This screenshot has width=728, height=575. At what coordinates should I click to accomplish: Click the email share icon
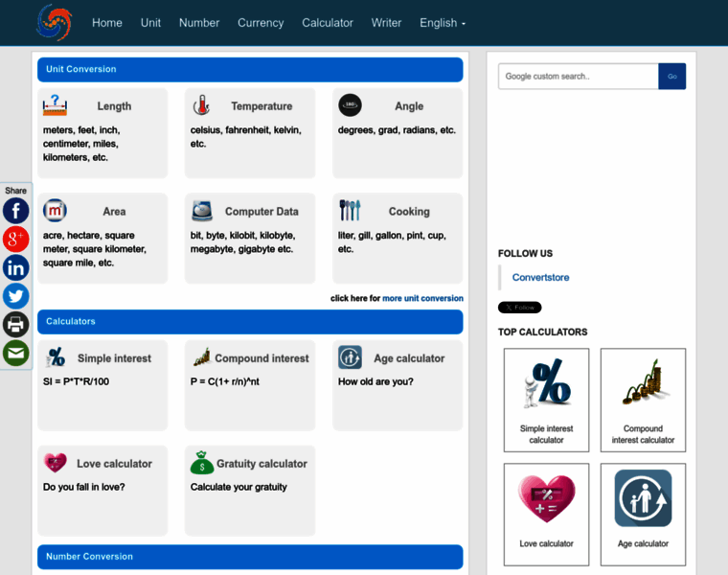15,353
